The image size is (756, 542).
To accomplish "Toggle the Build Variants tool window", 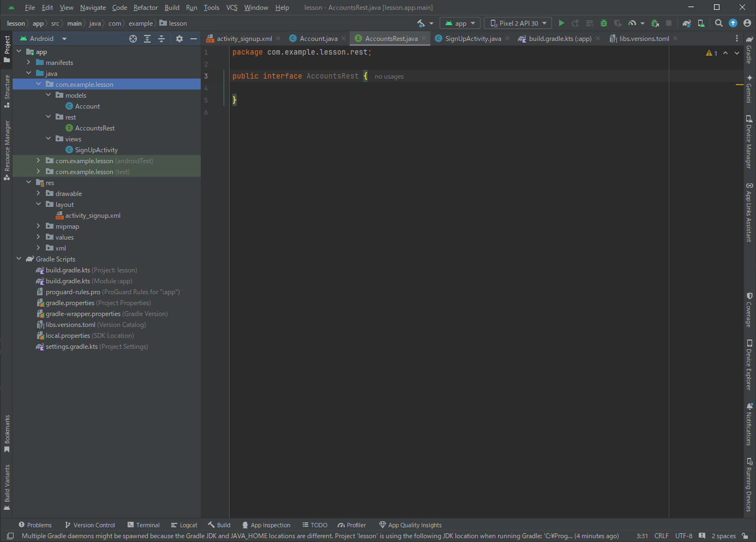I will tap(7, 487).
